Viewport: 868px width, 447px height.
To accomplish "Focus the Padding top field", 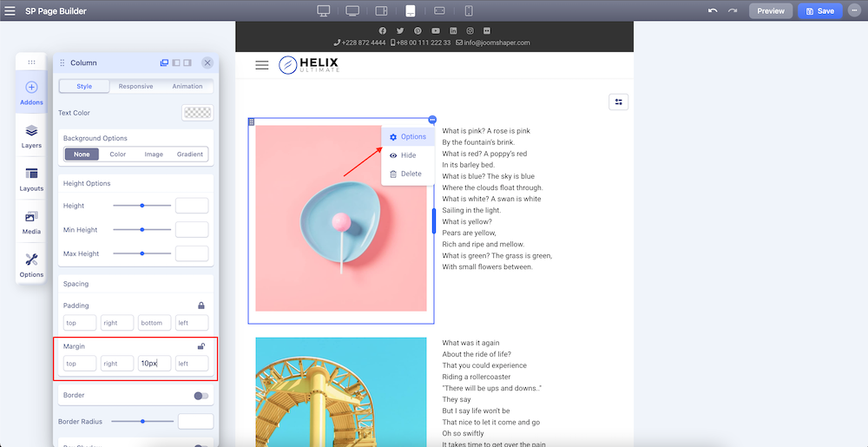I will coord(80,323).
